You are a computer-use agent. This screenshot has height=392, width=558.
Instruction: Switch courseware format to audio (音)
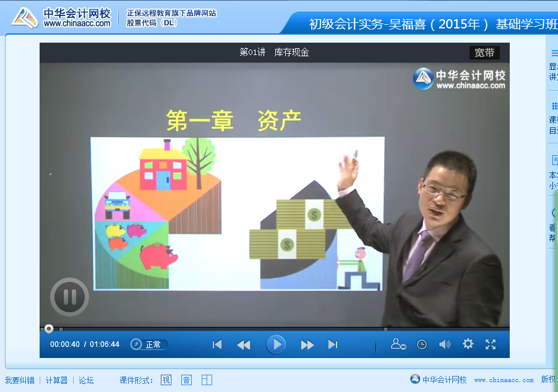186,380
